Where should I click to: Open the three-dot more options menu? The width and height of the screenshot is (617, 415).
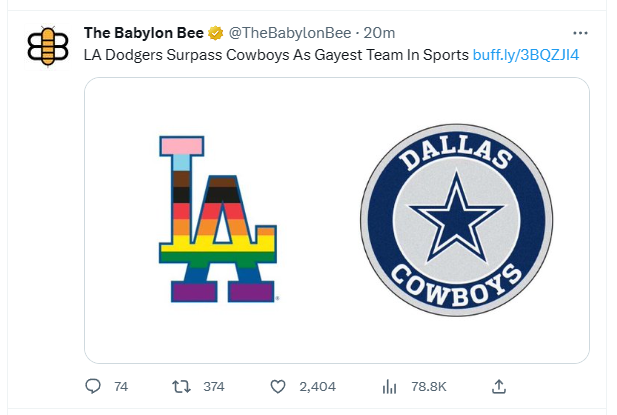tap(580, 33)
